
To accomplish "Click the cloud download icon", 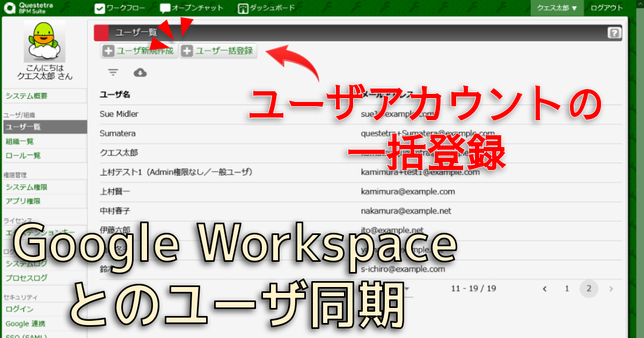I will (140, 72).
